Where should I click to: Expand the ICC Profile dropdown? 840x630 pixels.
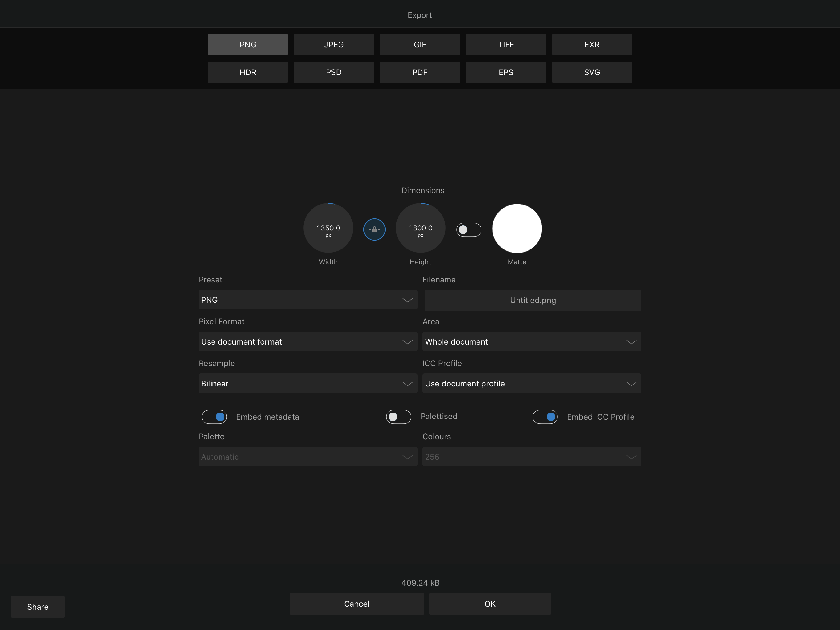click(532, 383)
